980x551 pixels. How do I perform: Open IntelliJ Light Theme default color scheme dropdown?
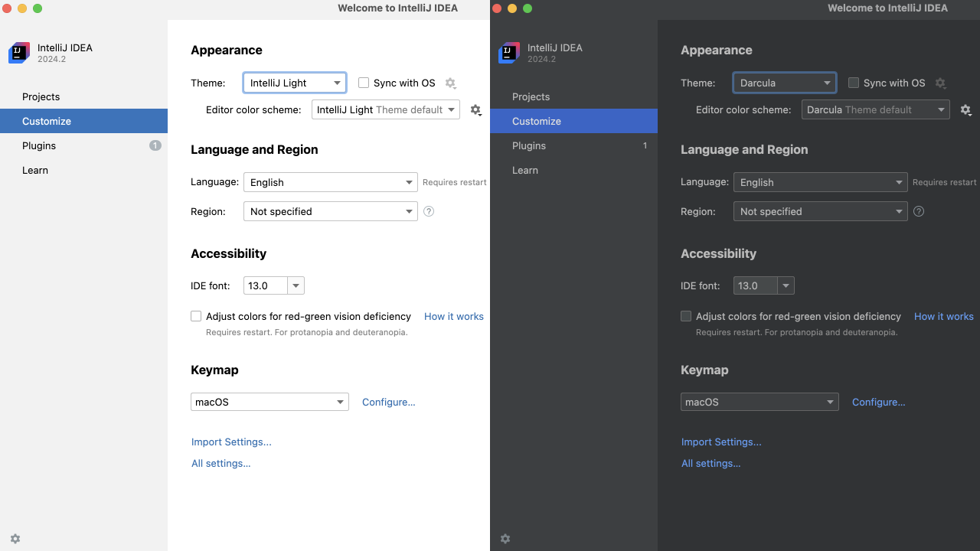click(x=386, y=109)
